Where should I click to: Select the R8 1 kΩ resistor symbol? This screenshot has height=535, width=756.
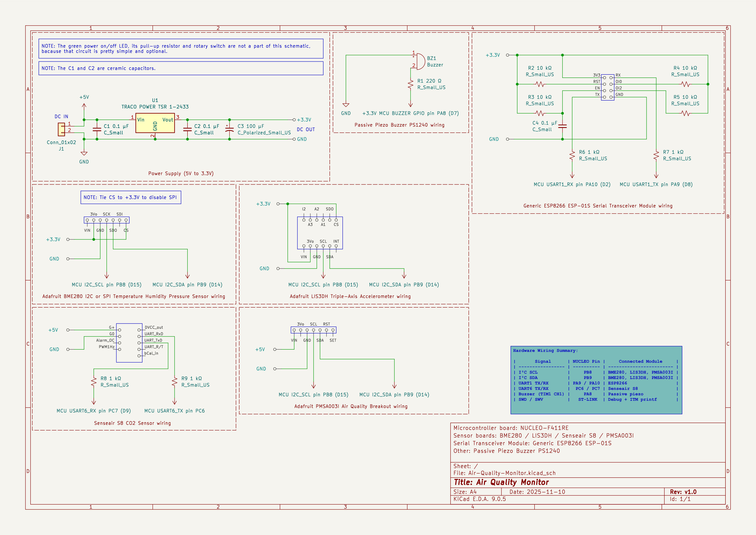(94, 382)
